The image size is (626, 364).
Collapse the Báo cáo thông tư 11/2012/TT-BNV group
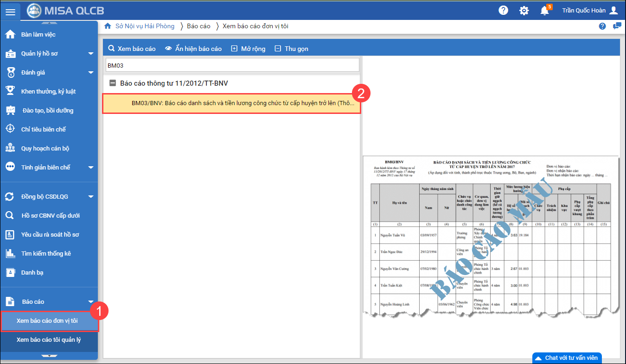point(112,83)
